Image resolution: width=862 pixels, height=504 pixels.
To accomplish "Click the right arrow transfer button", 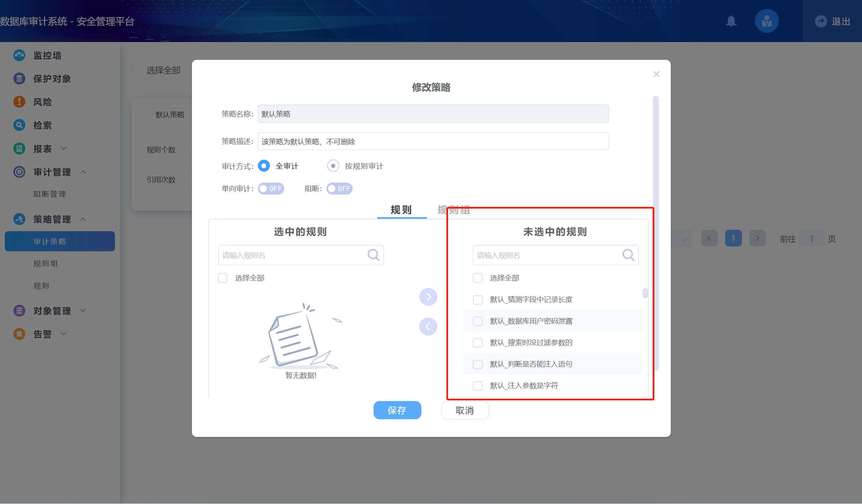I will [x=428, y=297].
